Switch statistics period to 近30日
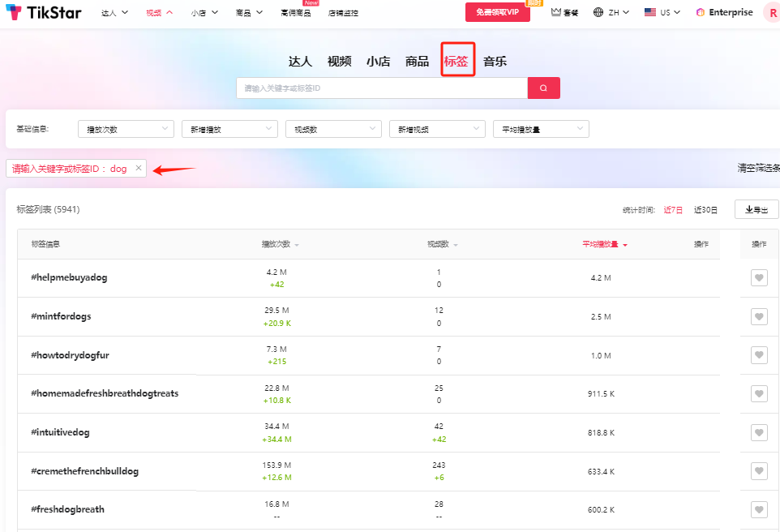The width and height of the screenshot is (780, 532). 705,209
